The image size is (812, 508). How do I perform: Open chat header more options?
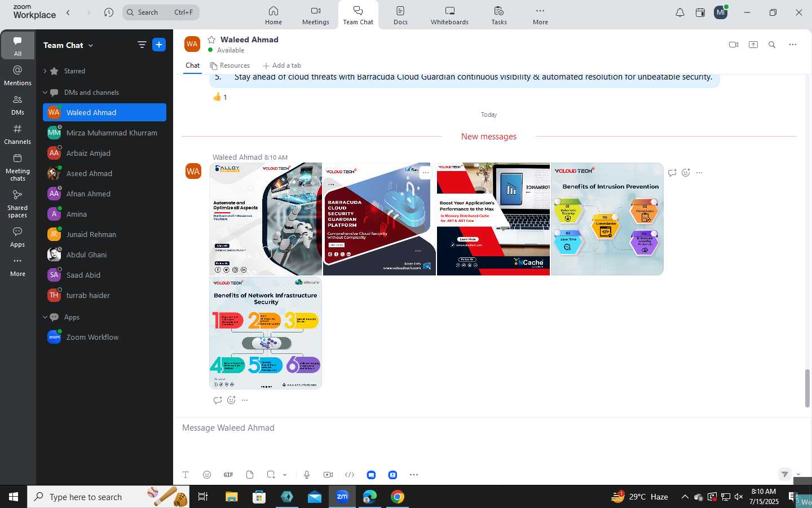click(x=792, y=45)
